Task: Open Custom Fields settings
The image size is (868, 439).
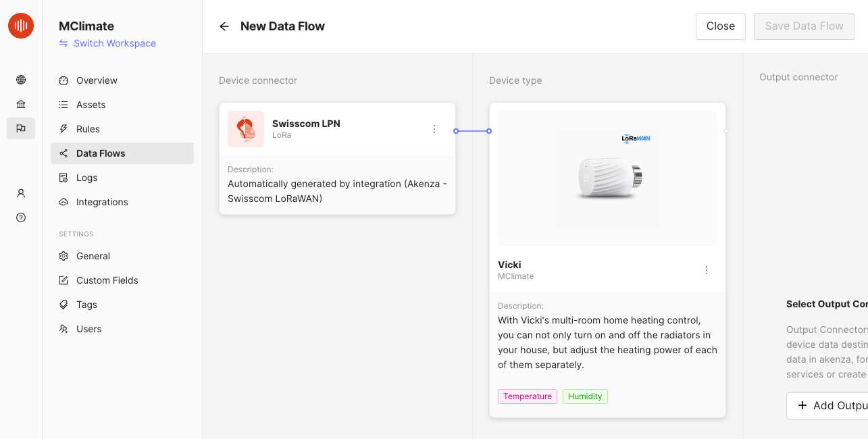Action: click(122, 280)
